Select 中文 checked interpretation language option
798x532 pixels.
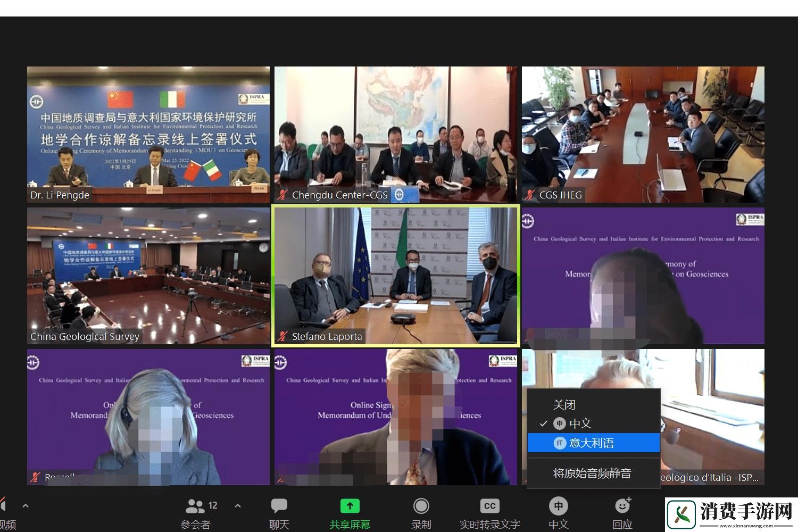(x=580, y=423)
